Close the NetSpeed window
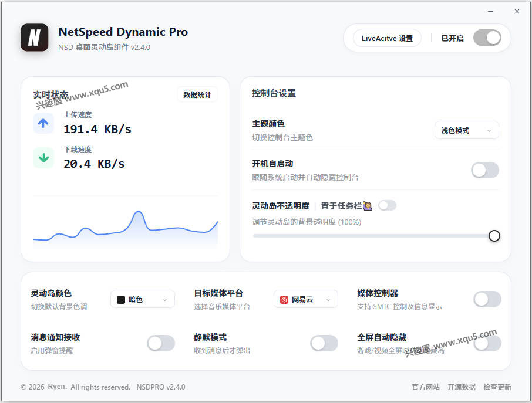This screenshot has height=403, width=532. 517,12
